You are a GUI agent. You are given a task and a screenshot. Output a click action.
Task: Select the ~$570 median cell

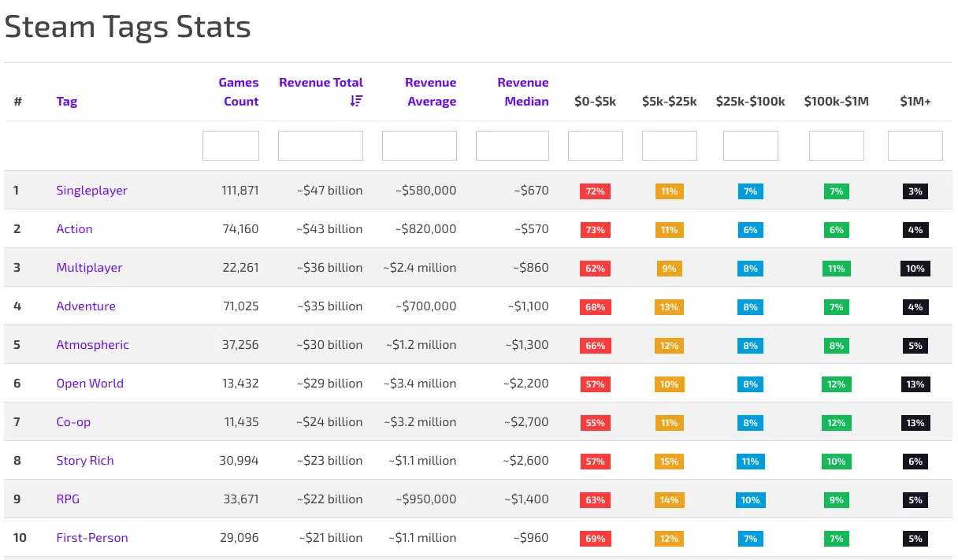click(531, 229)
